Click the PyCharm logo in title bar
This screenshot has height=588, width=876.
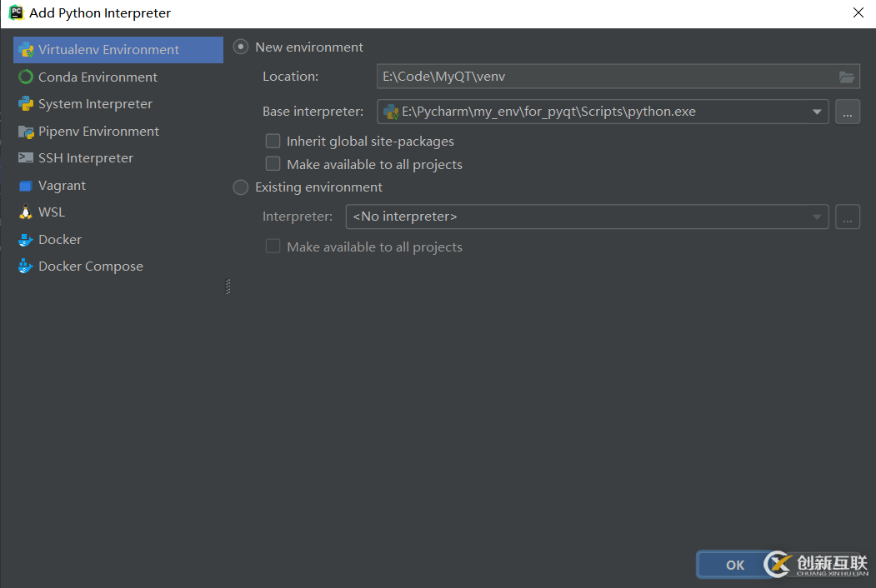pos(16,12)
